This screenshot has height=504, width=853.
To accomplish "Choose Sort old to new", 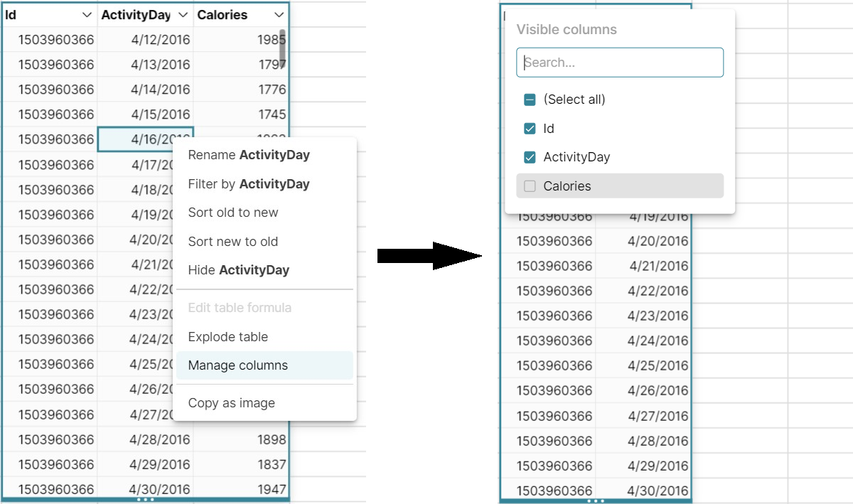I will click(233, 213).
